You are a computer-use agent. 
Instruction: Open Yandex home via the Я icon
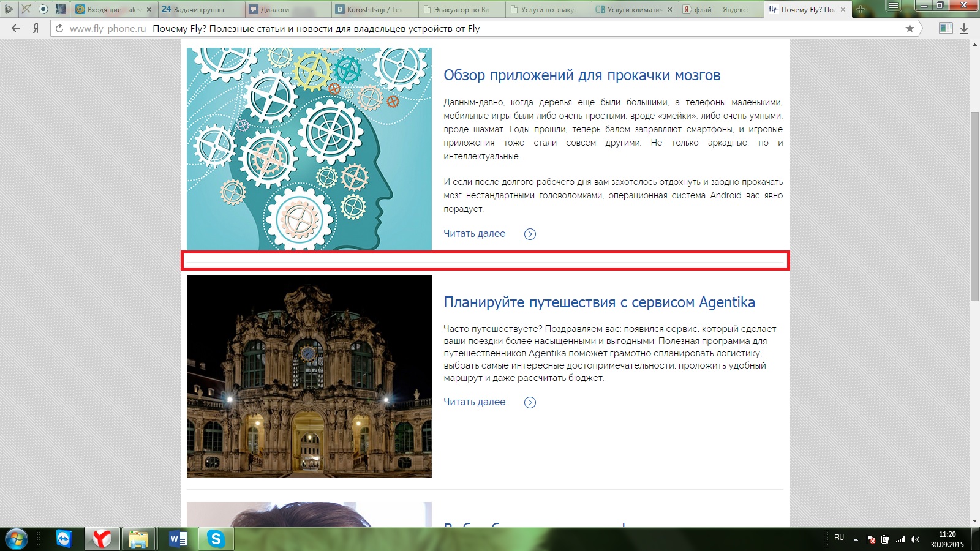pos(36,28)
